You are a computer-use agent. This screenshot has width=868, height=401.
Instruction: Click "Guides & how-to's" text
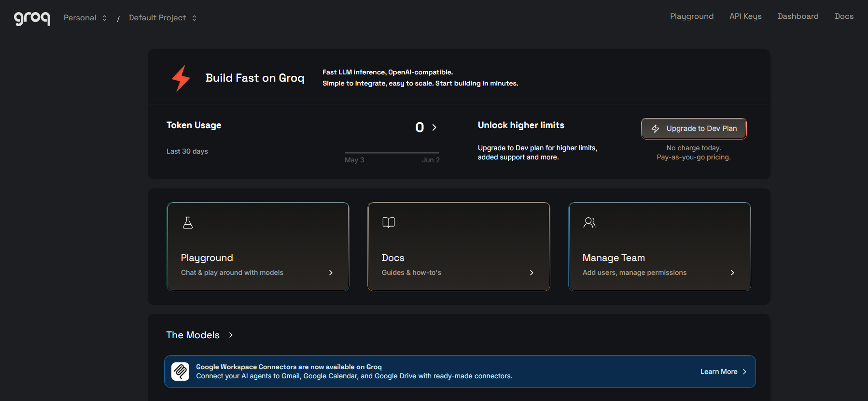(x=411, y=272)
